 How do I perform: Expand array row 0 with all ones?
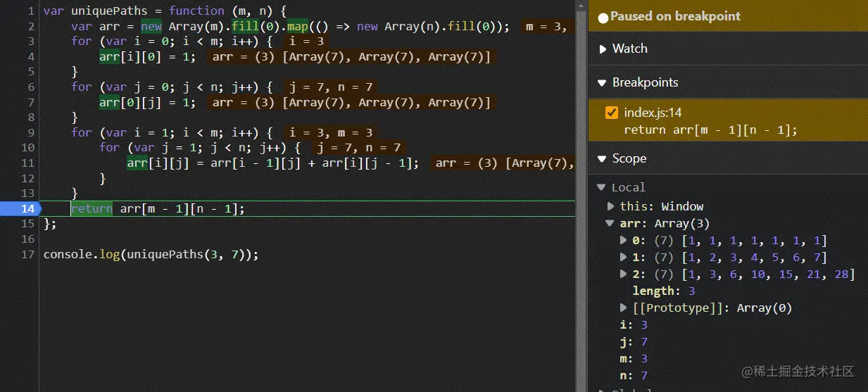click(x=624, y=240)
